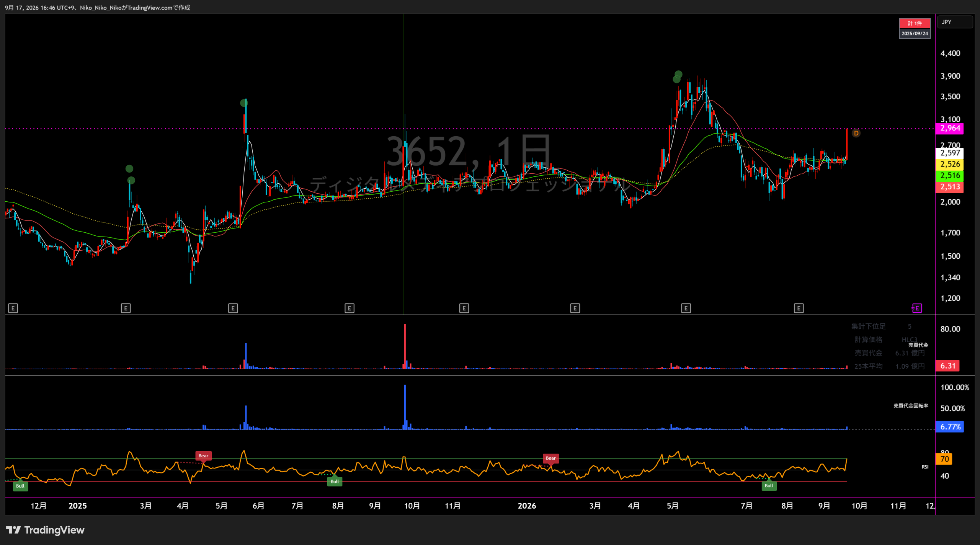Click the yellow 2,526 moving average label
This screenshot has width=980, height=545.
coord(949,164)
